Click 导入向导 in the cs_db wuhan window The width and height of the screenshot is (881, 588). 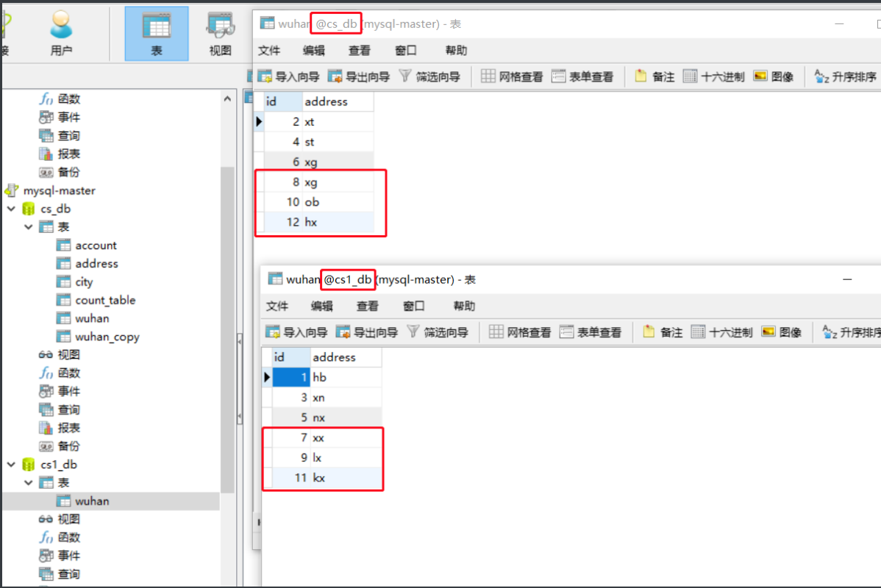(289, 76)
